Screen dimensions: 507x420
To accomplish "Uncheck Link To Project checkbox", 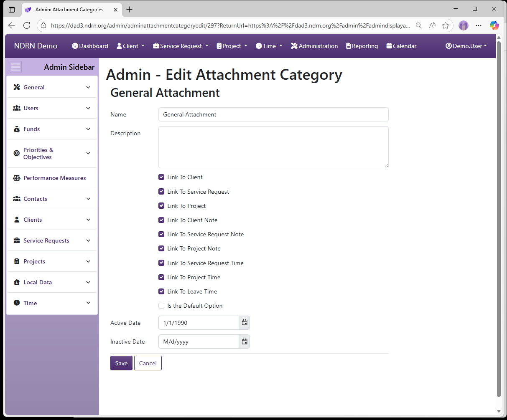I will pyautogui.click(x=161, y=206).
